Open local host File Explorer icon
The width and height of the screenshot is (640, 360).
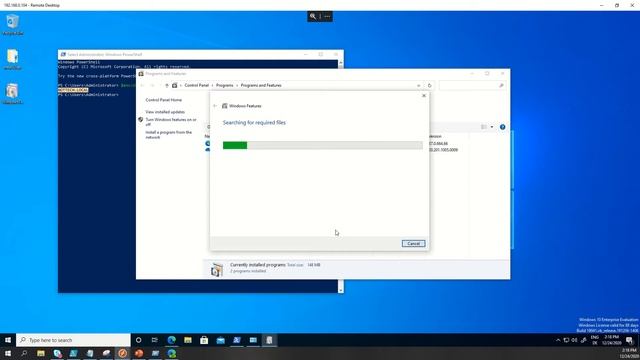pos(41,353)
